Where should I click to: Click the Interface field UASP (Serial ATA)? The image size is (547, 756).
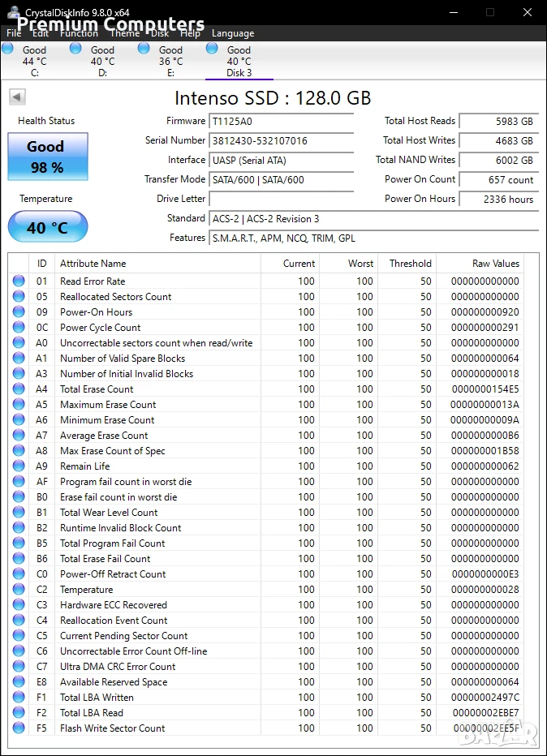(x=282, y=160)
